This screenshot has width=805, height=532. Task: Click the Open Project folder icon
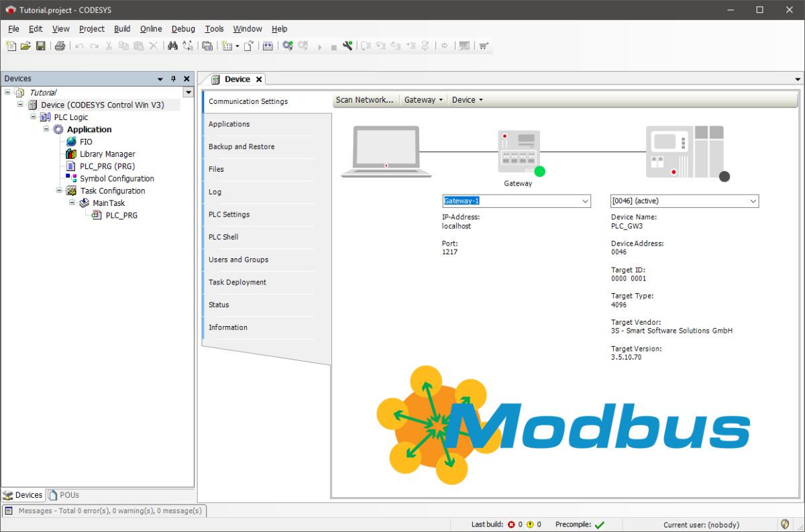[25, 46]
